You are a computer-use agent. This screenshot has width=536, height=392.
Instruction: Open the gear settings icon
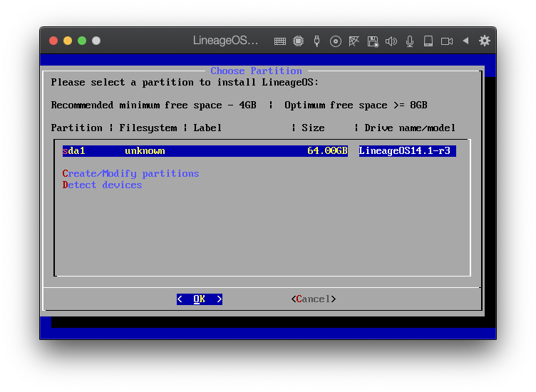pyautogui.click(x=485, y=41)
